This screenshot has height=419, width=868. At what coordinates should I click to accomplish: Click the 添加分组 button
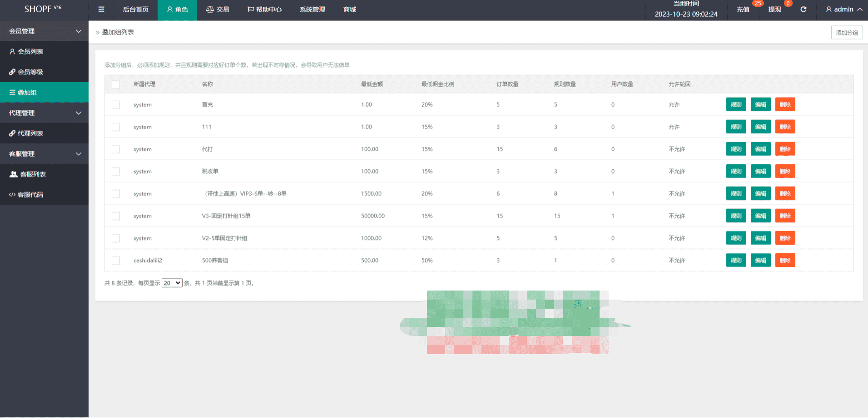coord(847,33)
